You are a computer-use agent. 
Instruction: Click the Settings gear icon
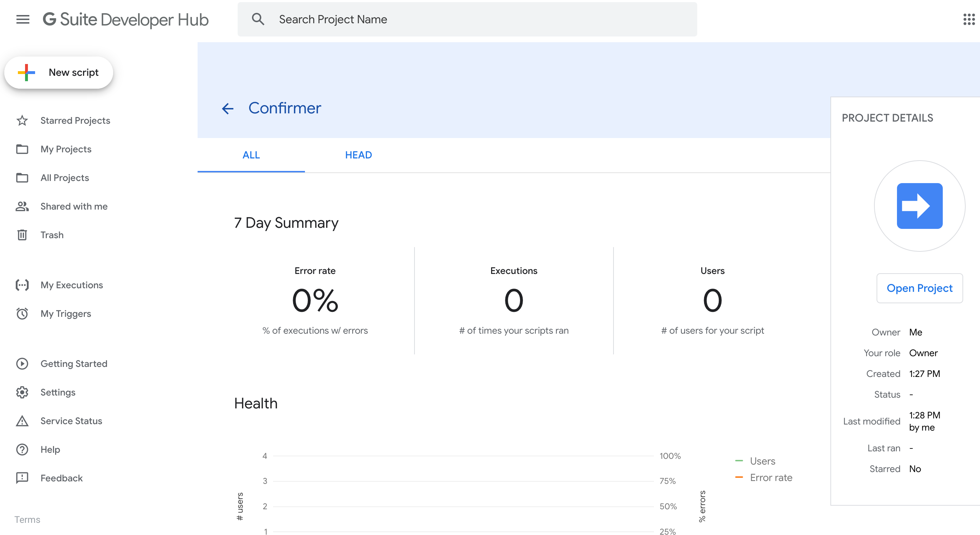click(22, 392)
